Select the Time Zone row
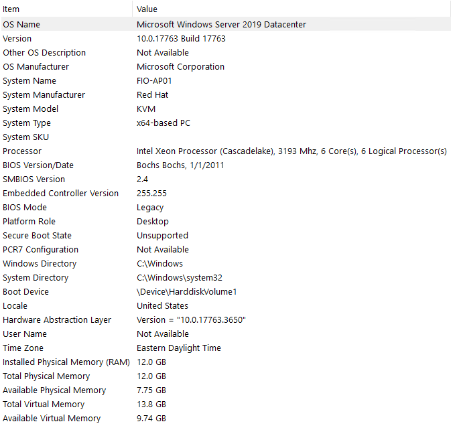The image size is (451, 423). pyautogui.click(x=225, y=348)
